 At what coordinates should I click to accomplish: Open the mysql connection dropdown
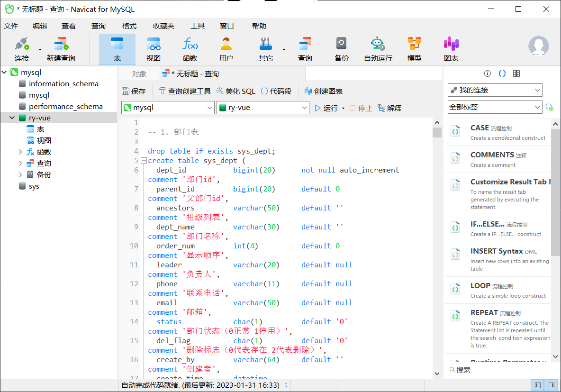168,108
